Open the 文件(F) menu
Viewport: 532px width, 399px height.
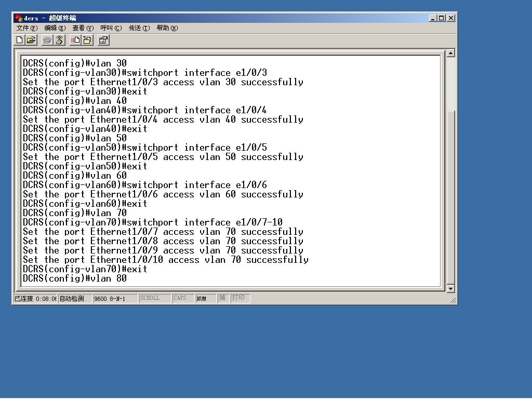27,28
